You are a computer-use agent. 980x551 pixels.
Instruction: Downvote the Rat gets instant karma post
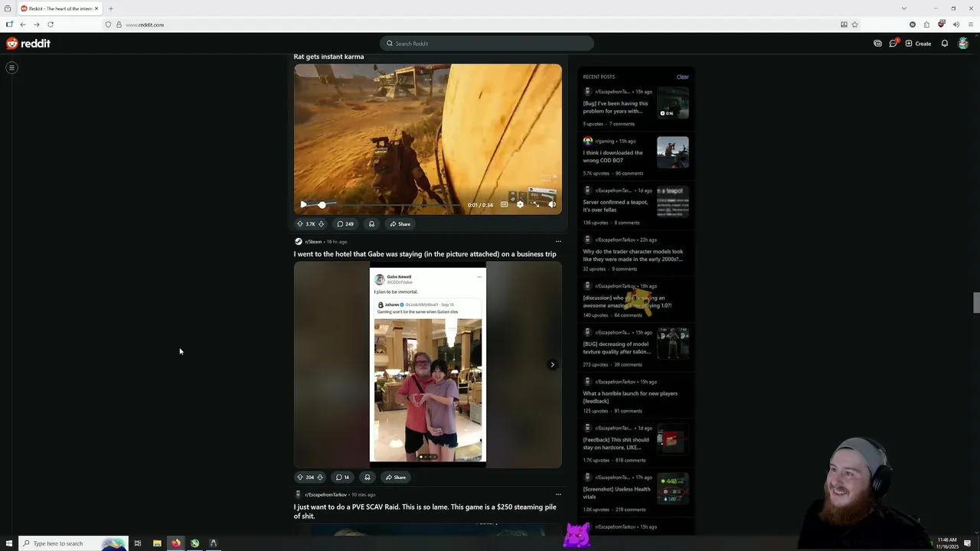tap(321, 224)
